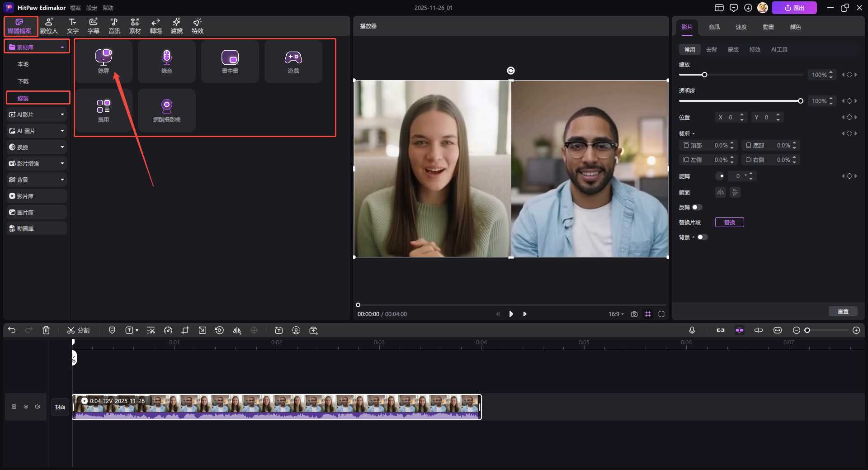Viewport: 868px width, 470px height.
Task: Open the 遊戲 game recording tool
Action: [x=293, y=61]
